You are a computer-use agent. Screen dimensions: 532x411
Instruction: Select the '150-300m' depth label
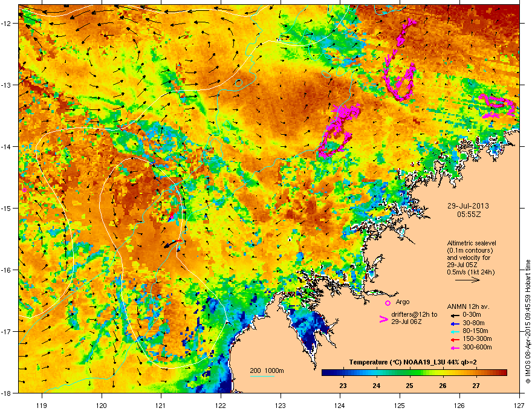point(477,338)
